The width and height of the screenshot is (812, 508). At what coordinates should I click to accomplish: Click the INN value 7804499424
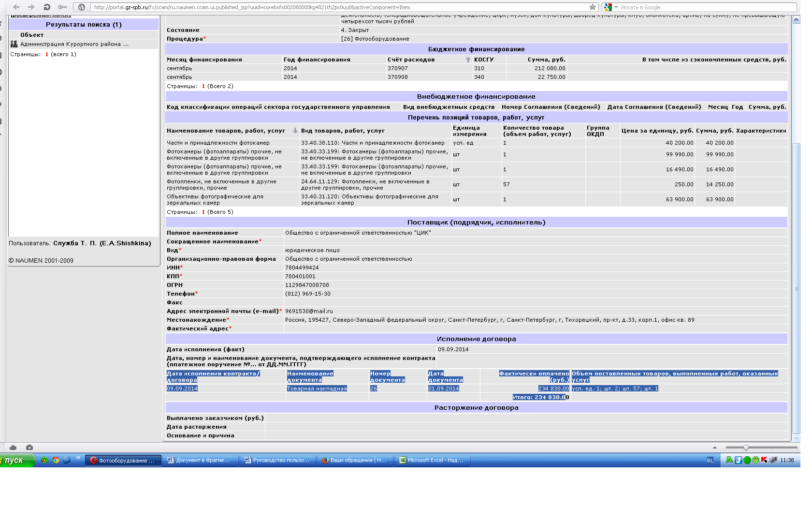[x=302, y=268]
